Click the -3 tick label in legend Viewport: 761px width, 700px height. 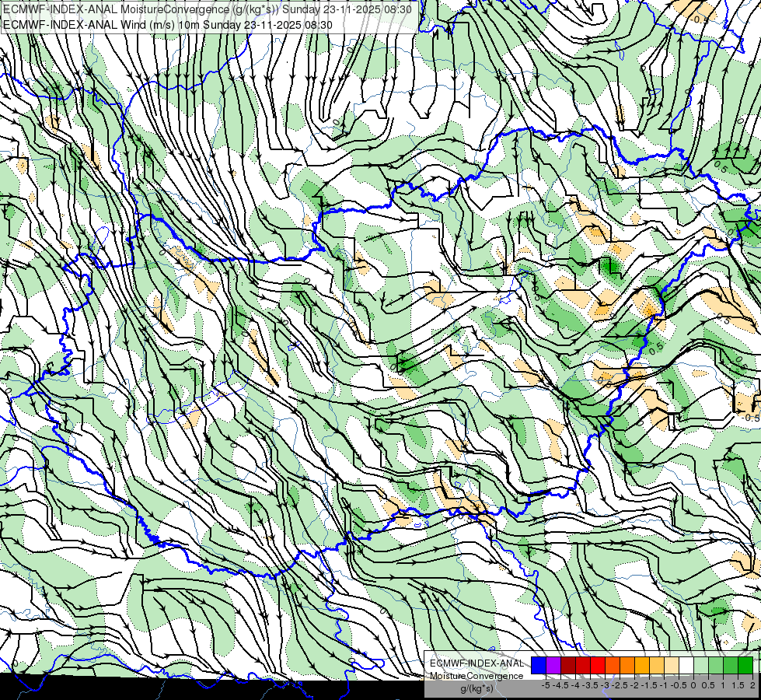[606, 685]
